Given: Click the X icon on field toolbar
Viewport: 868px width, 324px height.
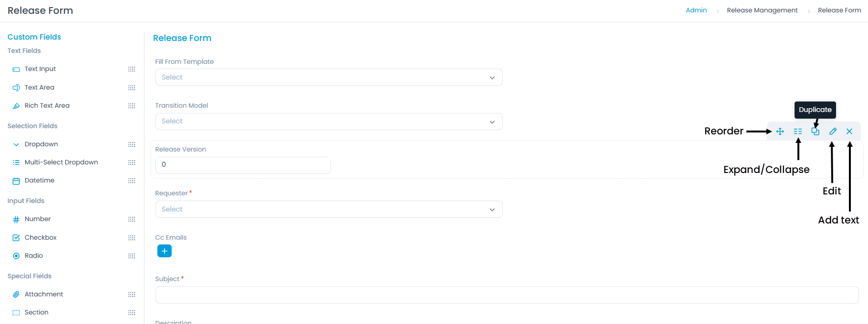Looking at the screenshot, I should click(x=849, y=132).
